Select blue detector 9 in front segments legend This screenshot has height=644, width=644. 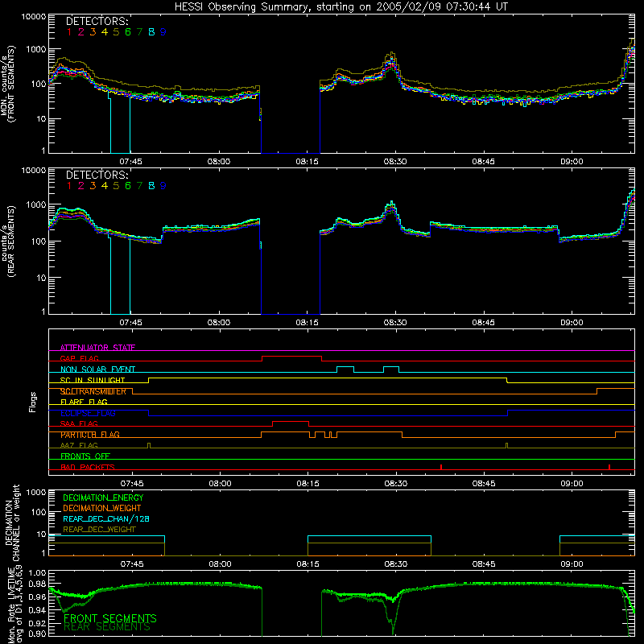pyautogui.click(x=163, y=32)
